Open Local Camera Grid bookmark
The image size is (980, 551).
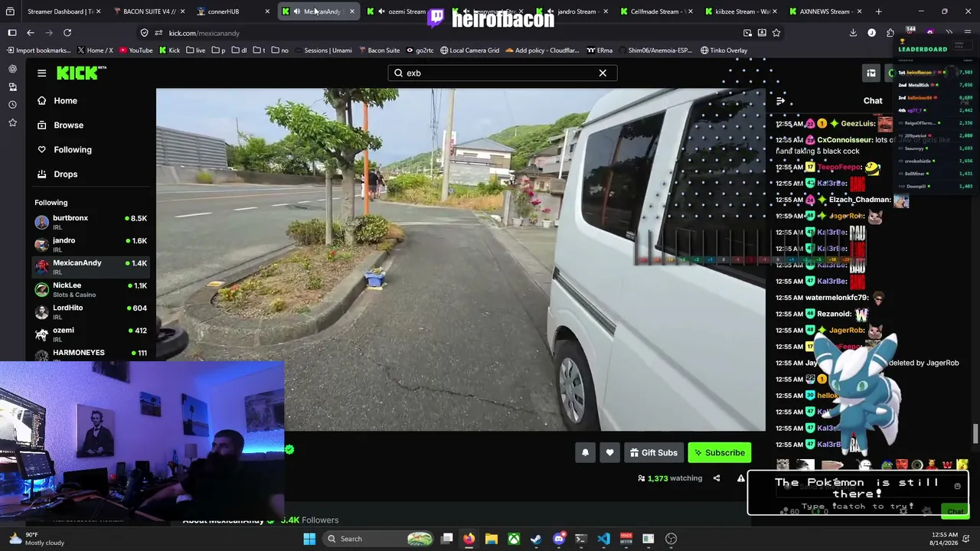[x=469, y=51]
